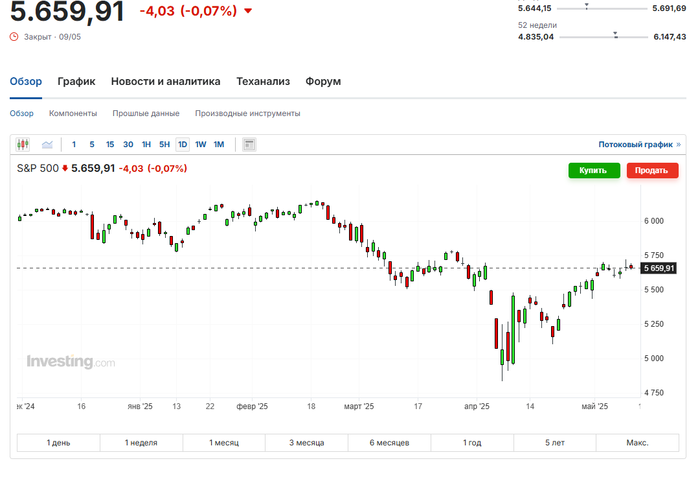Image resolution: width=700 pixels, height=483 pixels.
Task: Select the candlestick chart type icon
Action: 24,145
